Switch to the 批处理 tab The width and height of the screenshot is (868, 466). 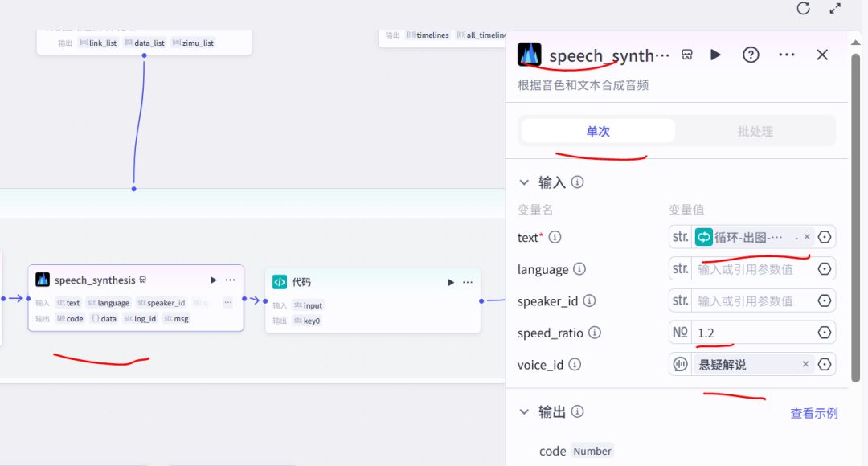coord(754,129)
